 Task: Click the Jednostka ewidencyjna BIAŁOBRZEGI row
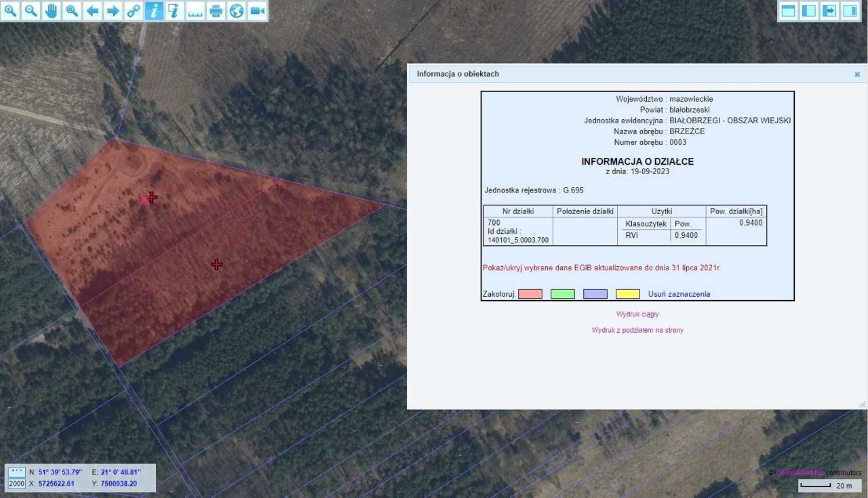pos(688,121)
